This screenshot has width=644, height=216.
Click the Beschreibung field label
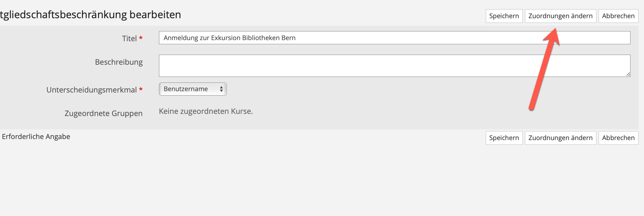coord(119,62)
